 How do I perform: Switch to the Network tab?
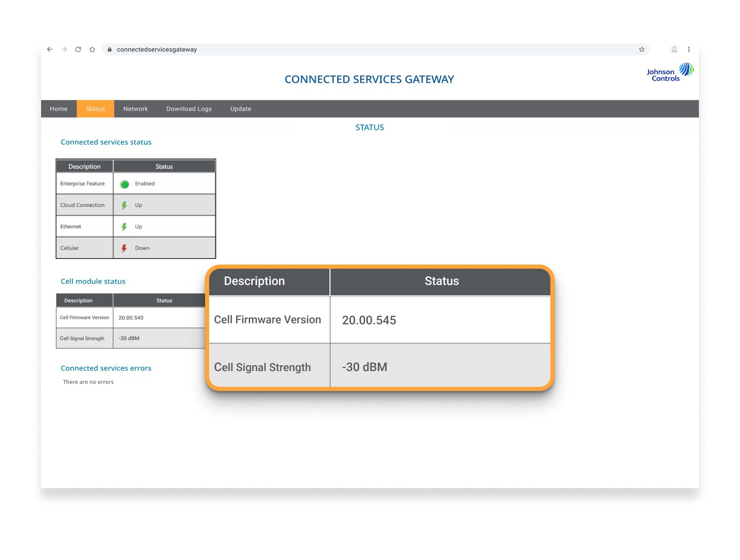(136, 109)
